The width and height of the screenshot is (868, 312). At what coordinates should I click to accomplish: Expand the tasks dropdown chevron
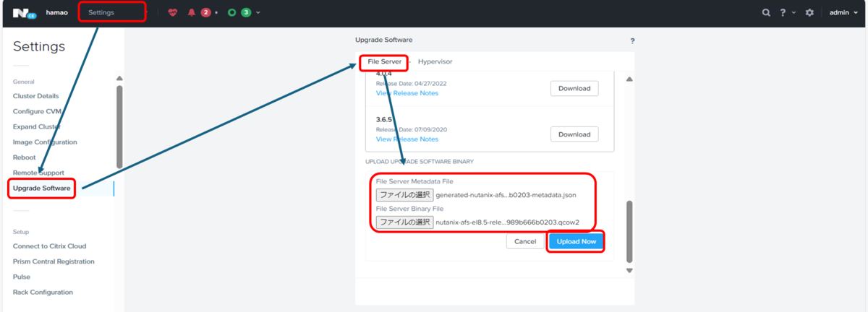point(258,13)
